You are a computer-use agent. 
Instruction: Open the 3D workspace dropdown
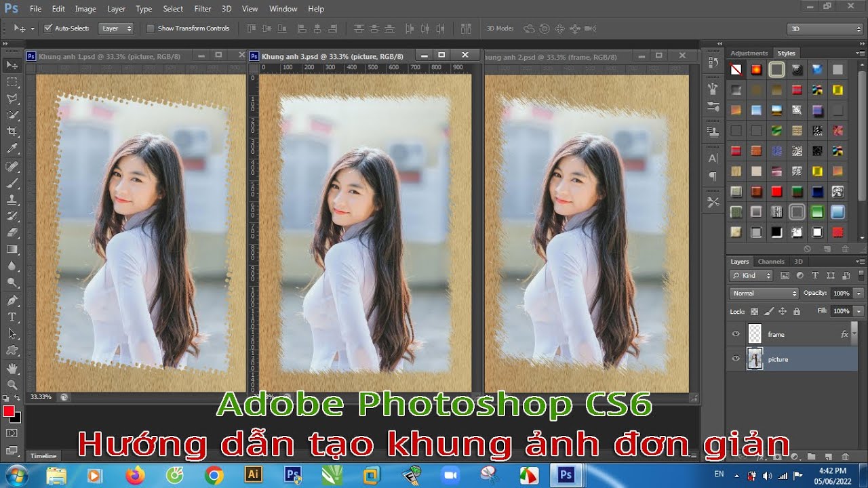(x=825, y=28)
